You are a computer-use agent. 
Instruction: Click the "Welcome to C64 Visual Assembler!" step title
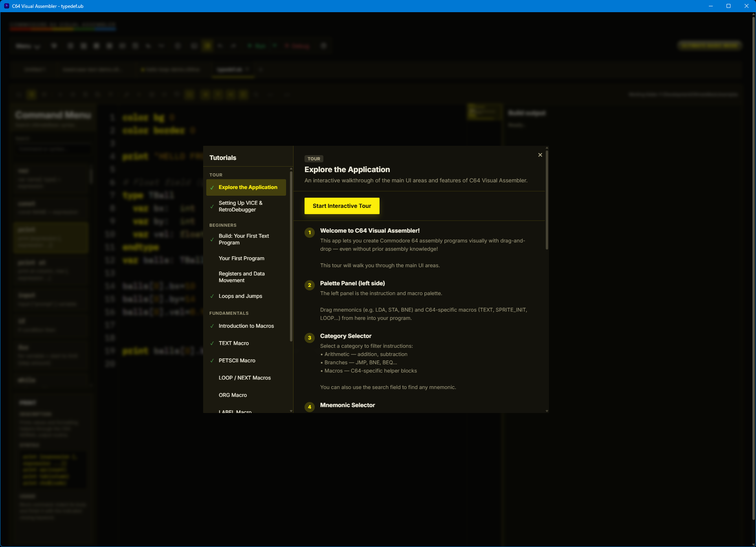[370, 231]
